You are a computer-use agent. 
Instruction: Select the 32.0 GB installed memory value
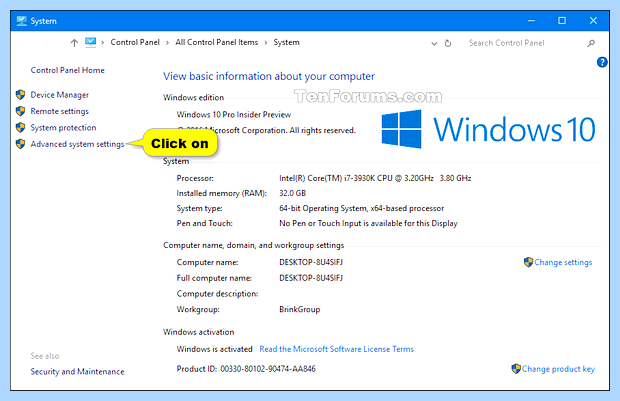(293, 193)
